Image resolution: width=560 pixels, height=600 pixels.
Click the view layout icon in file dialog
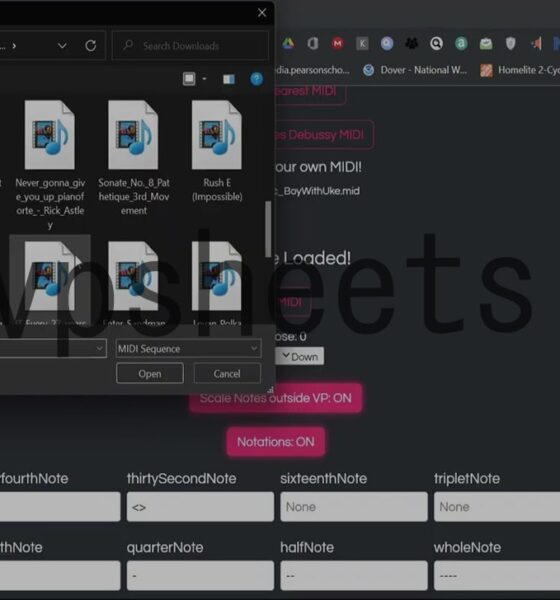(x=189, y=79)
